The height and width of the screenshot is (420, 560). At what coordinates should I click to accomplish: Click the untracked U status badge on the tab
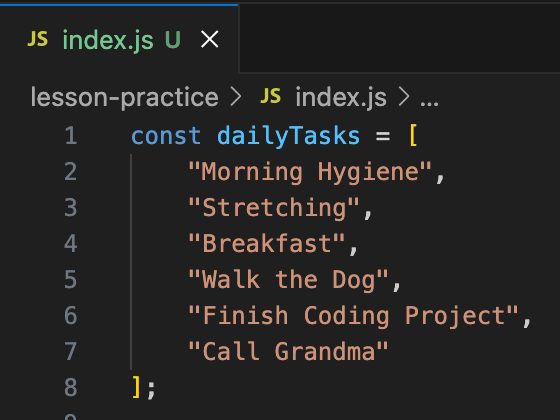click(173, 39)
